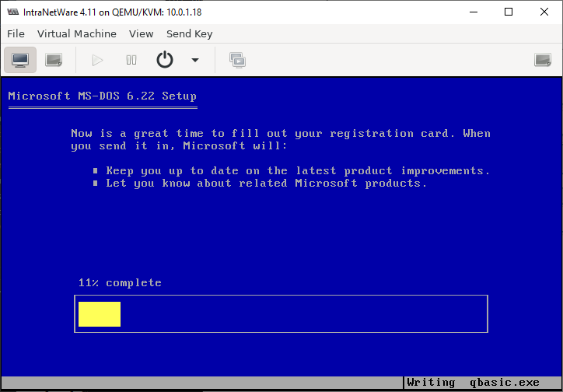Maximize the virt-manager window
Image resolution: width=563 pixels, height=392 pixels.
click(508, 12)
